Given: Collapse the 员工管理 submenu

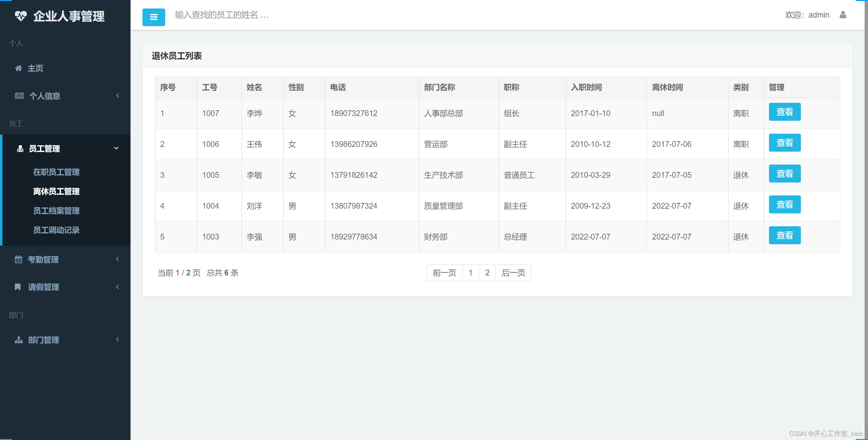Looking at the screenshot, I should click(x=116, y=148).
